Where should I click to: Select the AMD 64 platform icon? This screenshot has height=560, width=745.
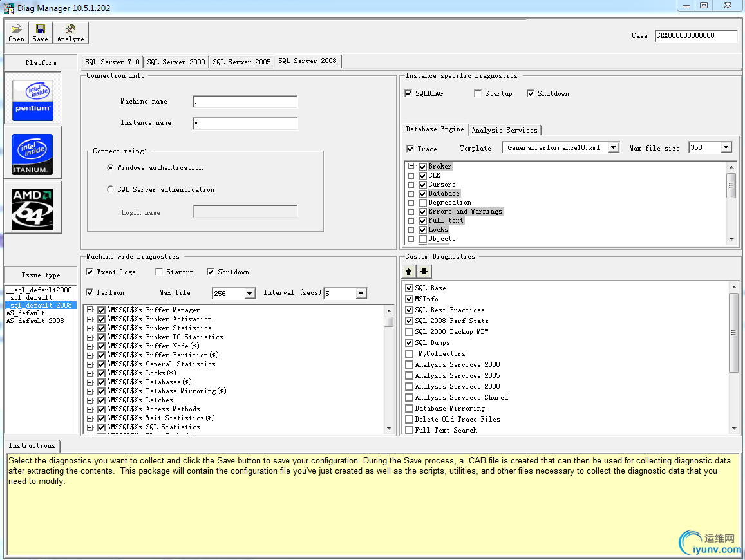(33, 209)
